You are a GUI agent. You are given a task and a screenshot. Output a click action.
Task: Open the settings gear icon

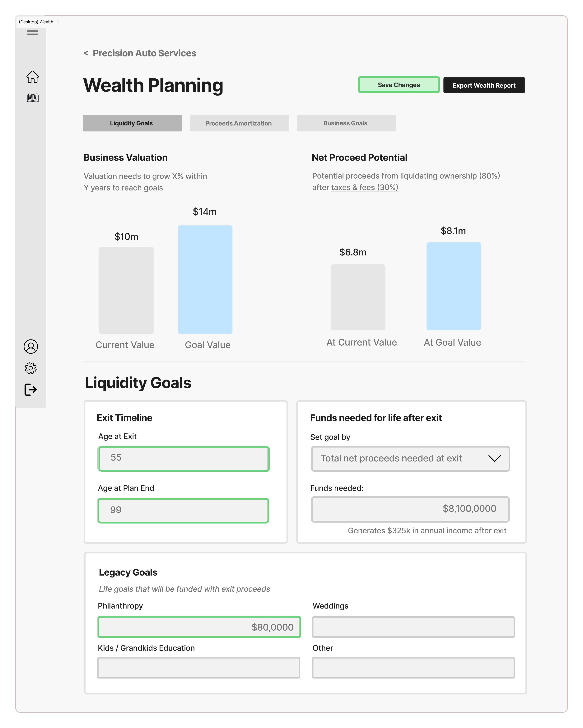pyautogui.click(x=31, y=368)
